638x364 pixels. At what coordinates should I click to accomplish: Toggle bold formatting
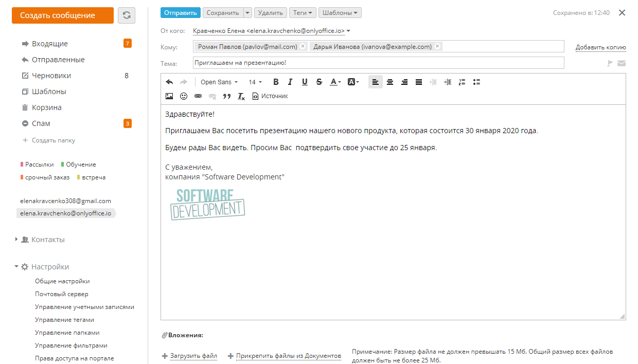point(276,82)
